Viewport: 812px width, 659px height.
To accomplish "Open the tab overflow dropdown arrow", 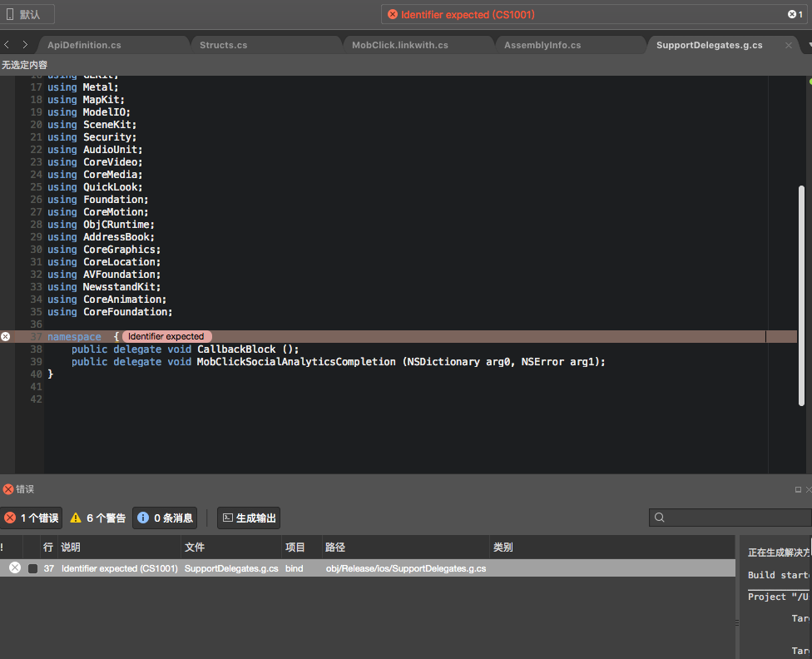I will click(x=809, y=45).
